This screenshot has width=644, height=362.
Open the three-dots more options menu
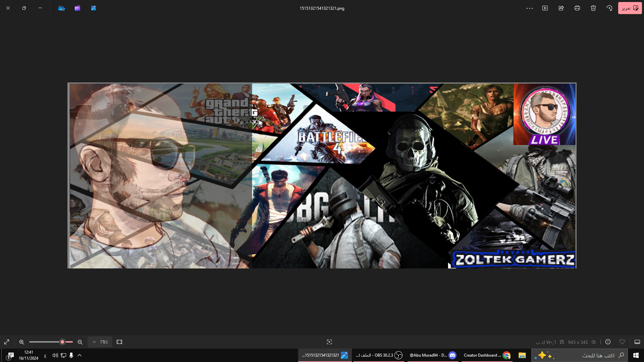[x=529, y=8]
